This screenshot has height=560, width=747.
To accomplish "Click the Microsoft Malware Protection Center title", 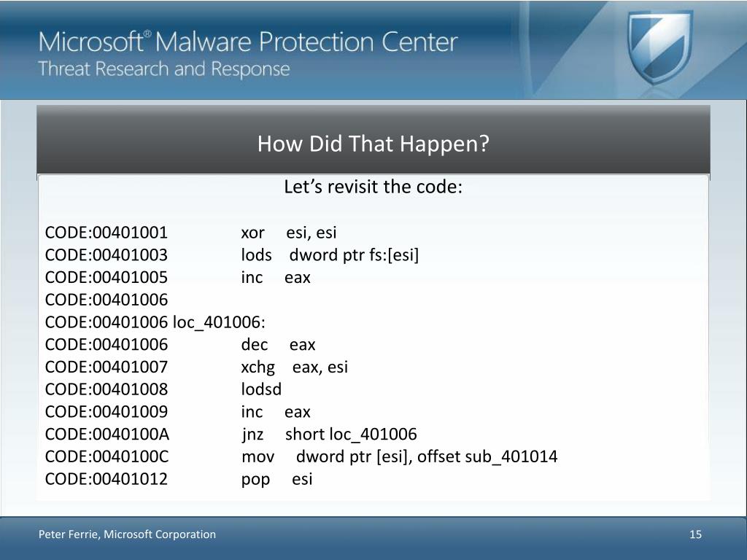I will pos(248,42).
